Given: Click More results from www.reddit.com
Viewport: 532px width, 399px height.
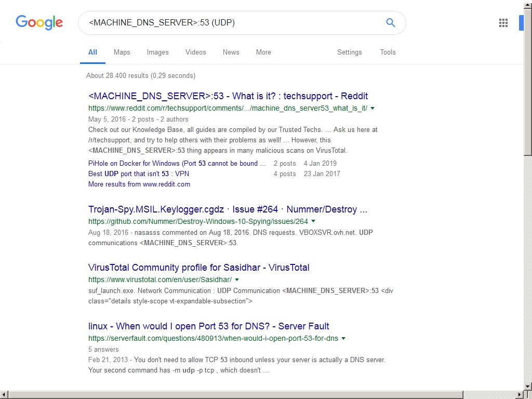Looking at the screenshot, I should 139,184.
